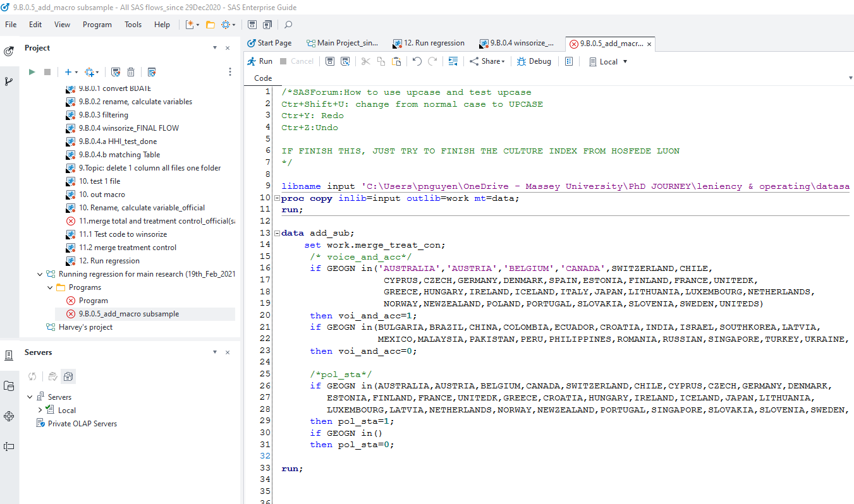Image resolution: width=854 pixels, height=504 pixels.
Task: Select 9.B.0.3 filtering in project tree
Action: point(103,115)
